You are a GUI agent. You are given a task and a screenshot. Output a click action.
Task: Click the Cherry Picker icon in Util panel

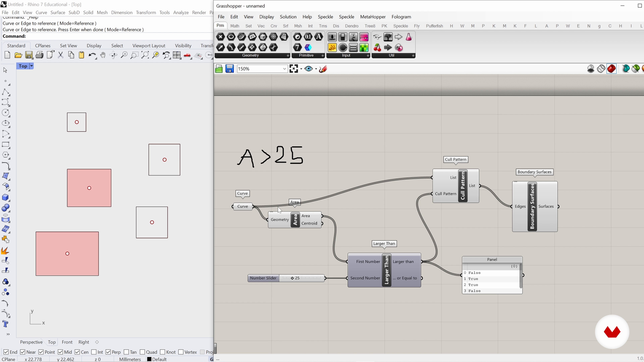point(377,47)
